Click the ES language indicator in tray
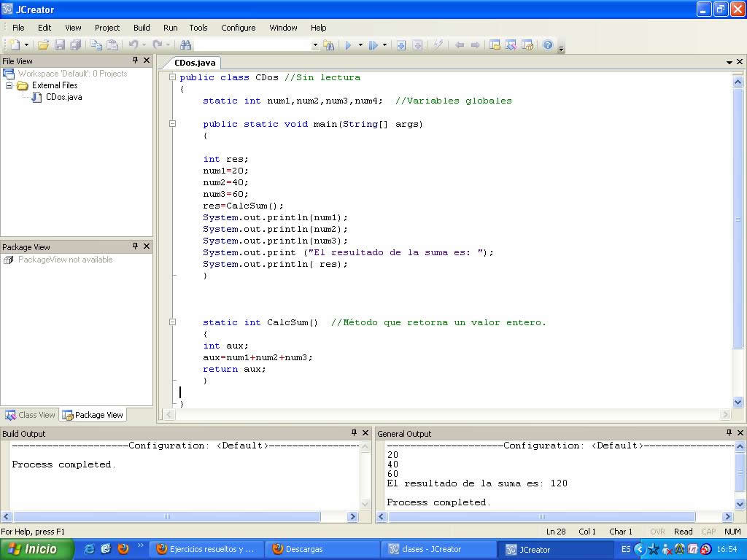 click(625, 550)
